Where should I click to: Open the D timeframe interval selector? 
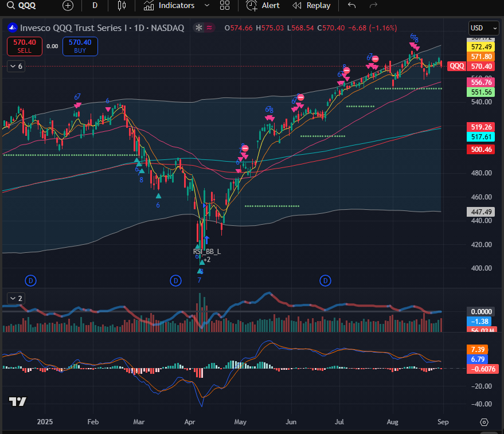[x=95, y=6]
